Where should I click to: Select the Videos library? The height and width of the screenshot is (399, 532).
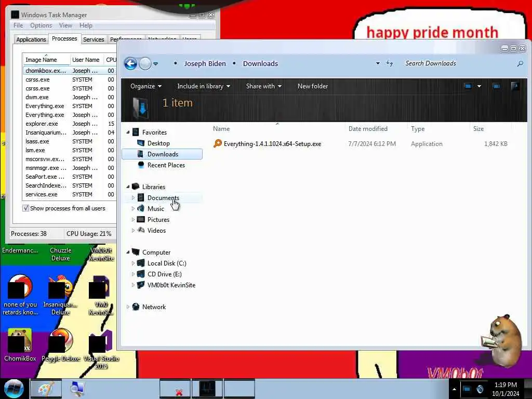coord(156,230)
